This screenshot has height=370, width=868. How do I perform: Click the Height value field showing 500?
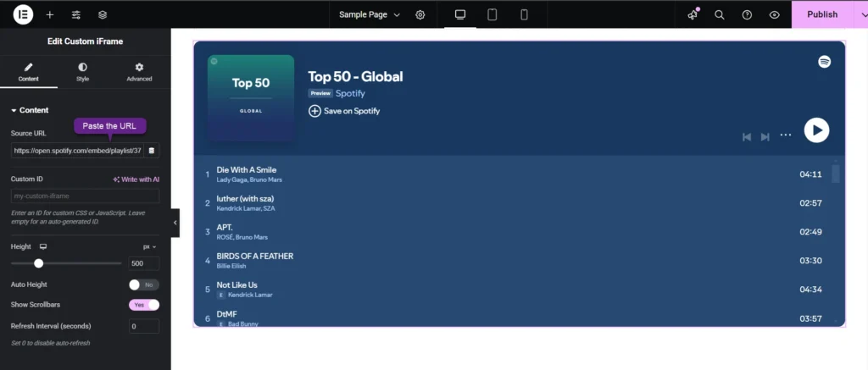pyautogui.click(x=144, y=263)
